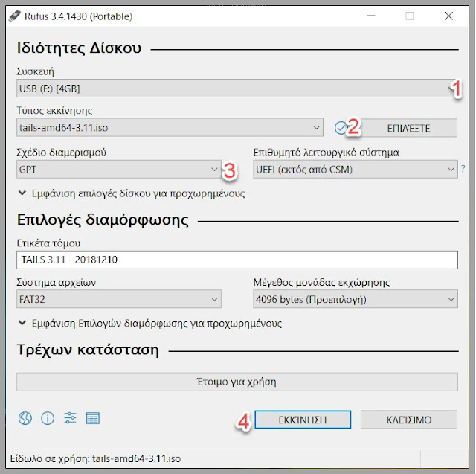Image resolution: width=476 pixels, height=474 pixels.
Task: Click the Τρέχων κατάσταση heading
Action: coord(88,350)
